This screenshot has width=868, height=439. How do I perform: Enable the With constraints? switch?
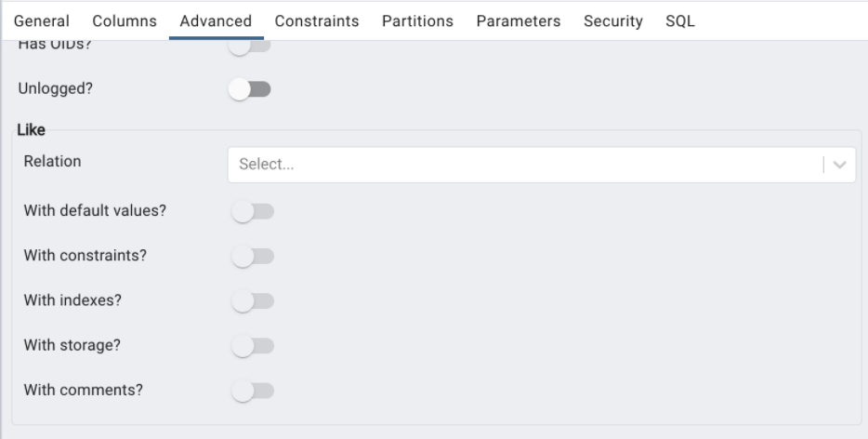[253, 257]
